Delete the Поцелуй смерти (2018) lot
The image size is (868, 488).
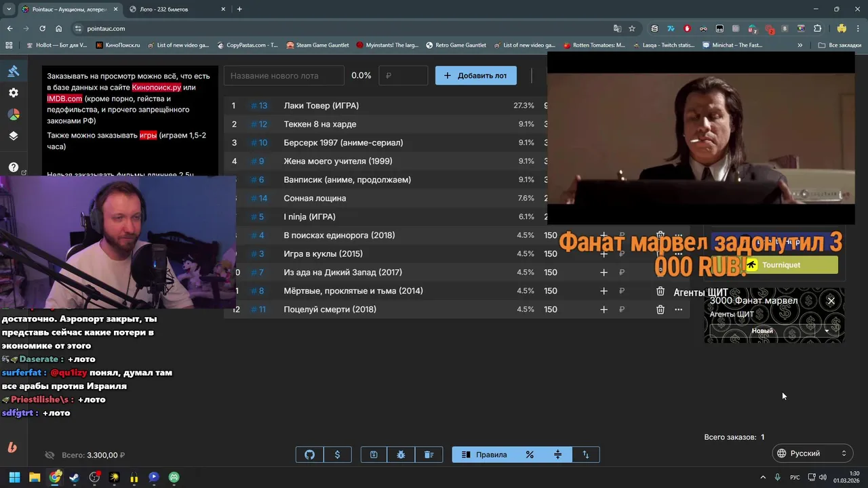click(660, 310)
